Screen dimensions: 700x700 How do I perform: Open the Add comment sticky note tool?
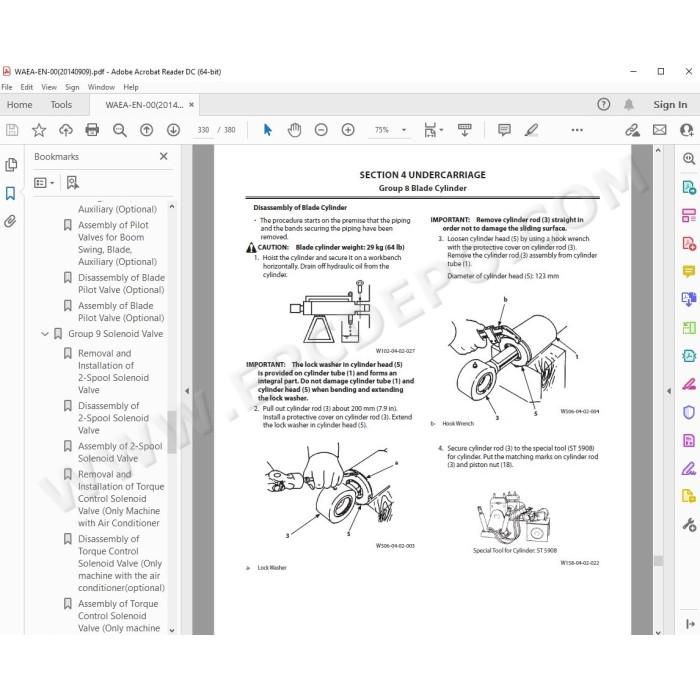pyautogui.click(x=504, y=130)
